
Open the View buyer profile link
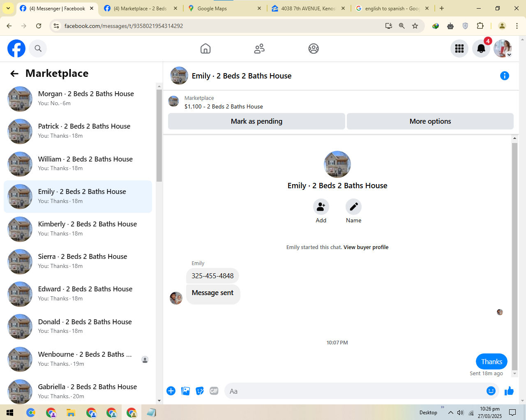tap(366, 247)
